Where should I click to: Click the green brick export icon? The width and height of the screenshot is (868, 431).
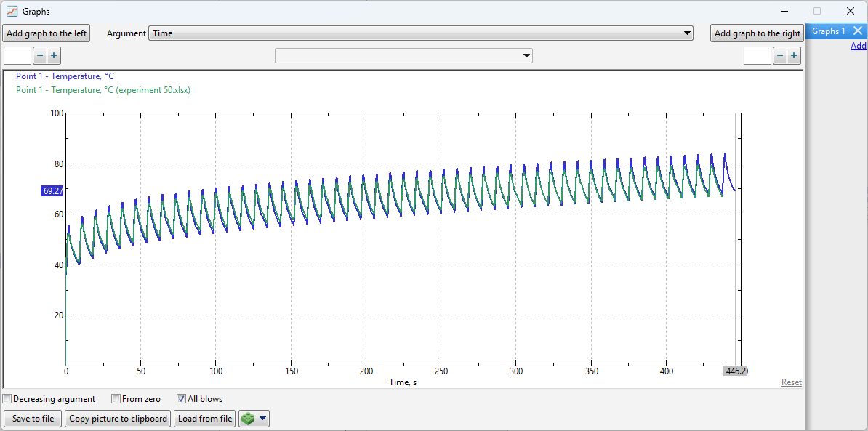(x=249, y=419)
